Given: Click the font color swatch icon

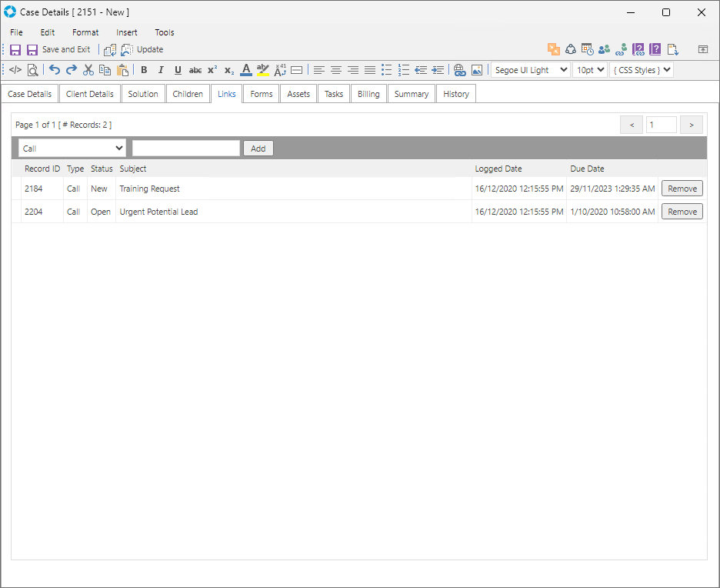Looking at the screenshot, I should pyautogui.click(x=246, y=70).
